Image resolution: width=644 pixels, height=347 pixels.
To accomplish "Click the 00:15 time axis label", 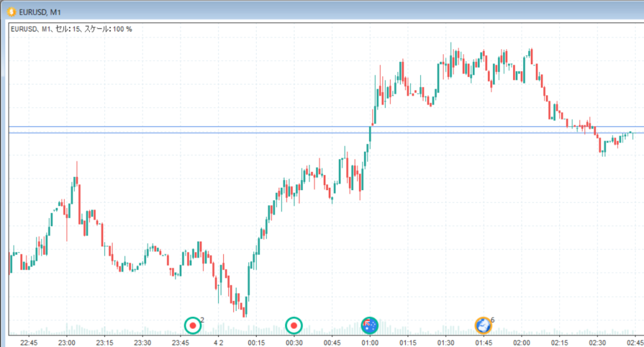I will (256, 343).
